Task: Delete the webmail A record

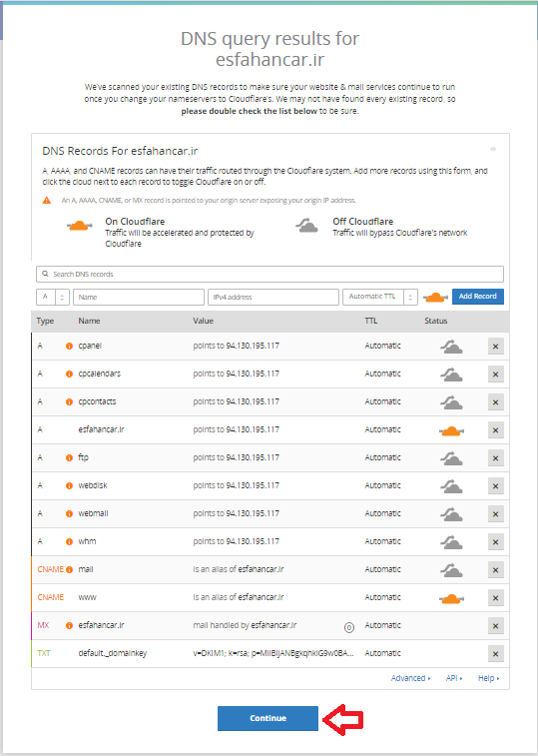Action: 495,514
